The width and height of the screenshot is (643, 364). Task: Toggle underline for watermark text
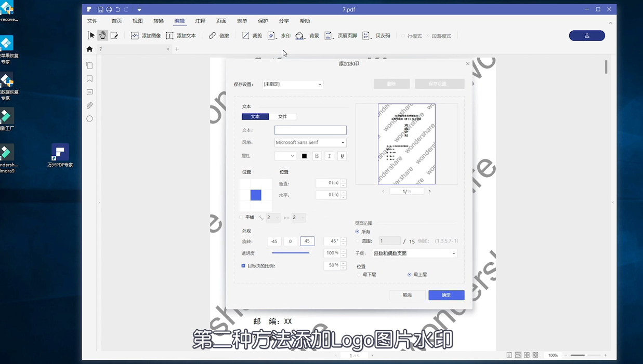(342, 156)
